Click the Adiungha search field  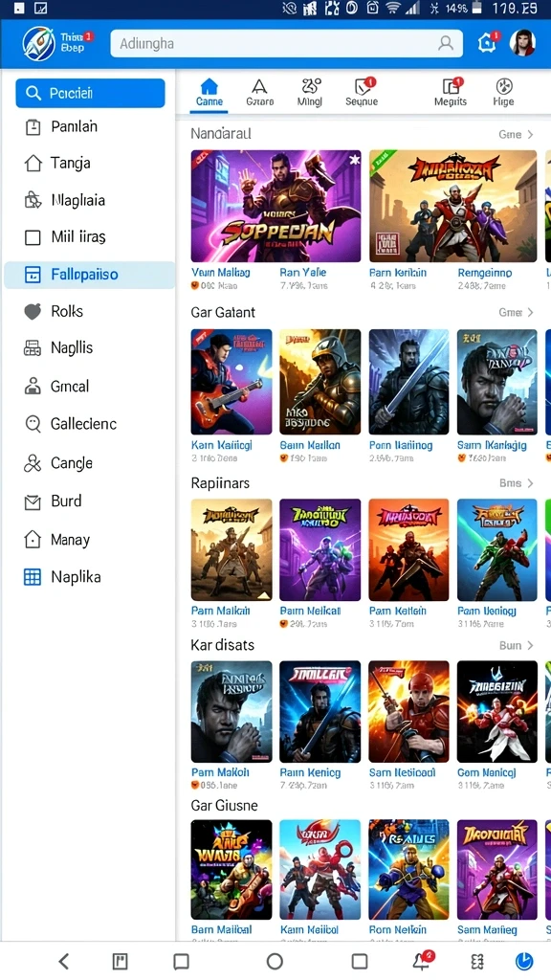pyautogui.click(x=287, y=44)
